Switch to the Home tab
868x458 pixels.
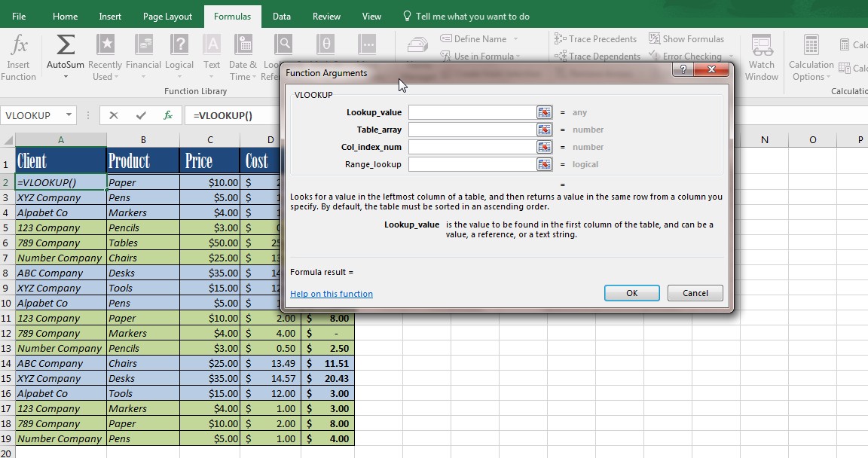[66, 17]
